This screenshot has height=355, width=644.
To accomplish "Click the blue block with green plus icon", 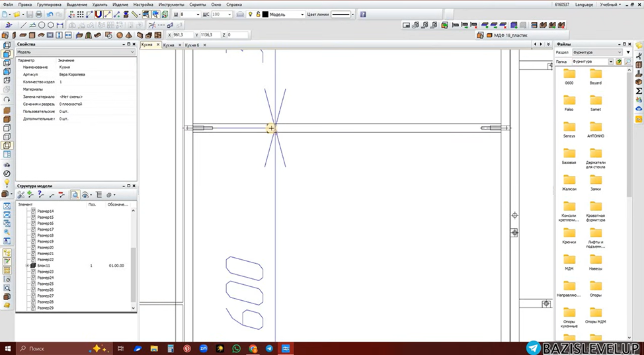I will [x=514, y=26].
